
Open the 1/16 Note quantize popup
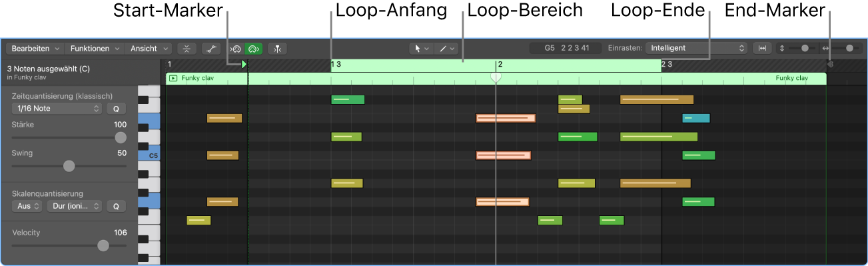click(57, 108)
